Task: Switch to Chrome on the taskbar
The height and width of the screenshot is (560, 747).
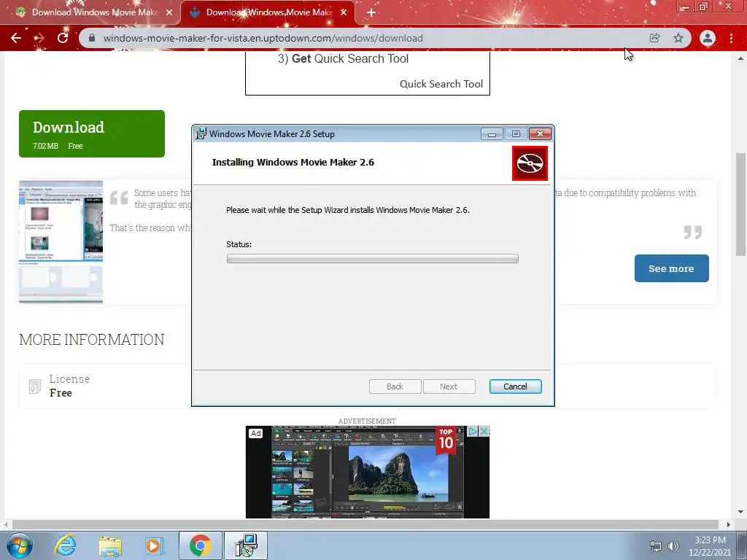Action: tap(200, 545)
